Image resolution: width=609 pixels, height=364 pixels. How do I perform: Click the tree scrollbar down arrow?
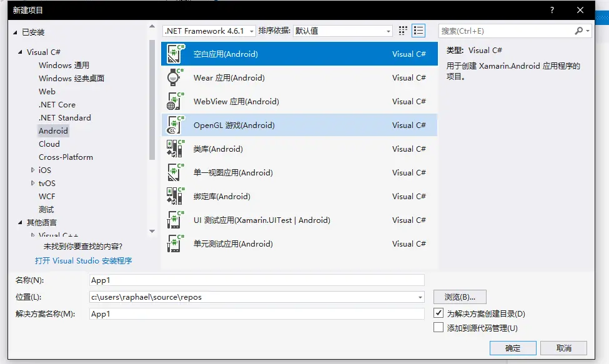[x=152, y=231]
